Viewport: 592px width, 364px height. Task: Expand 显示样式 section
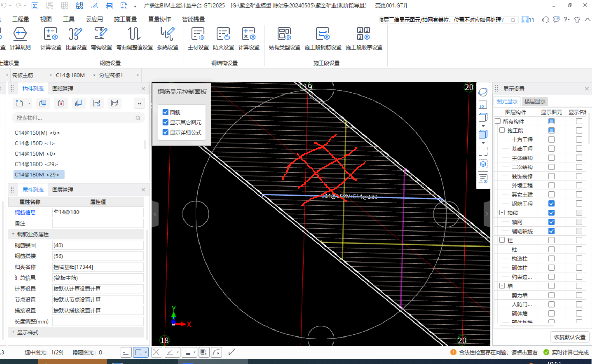coord(13,332)
